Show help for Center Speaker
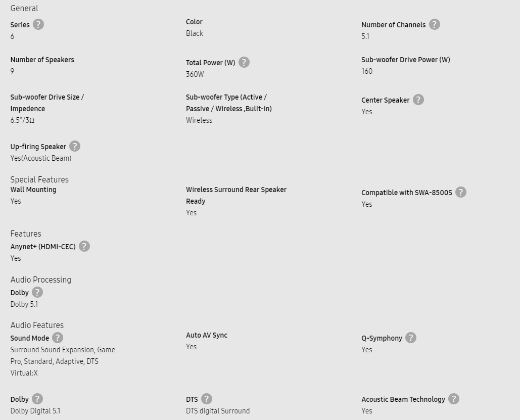 click(418, 100)
